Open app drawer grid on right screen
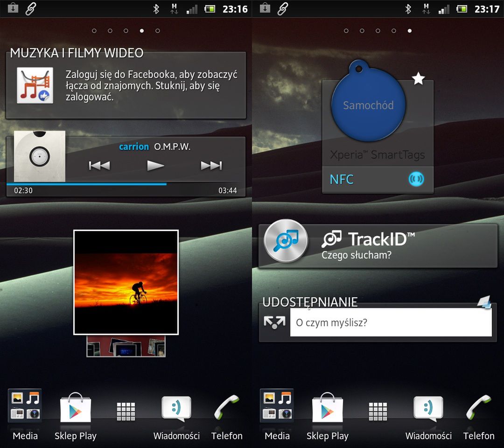Screen dimensions: 504x448 point(378,411)
